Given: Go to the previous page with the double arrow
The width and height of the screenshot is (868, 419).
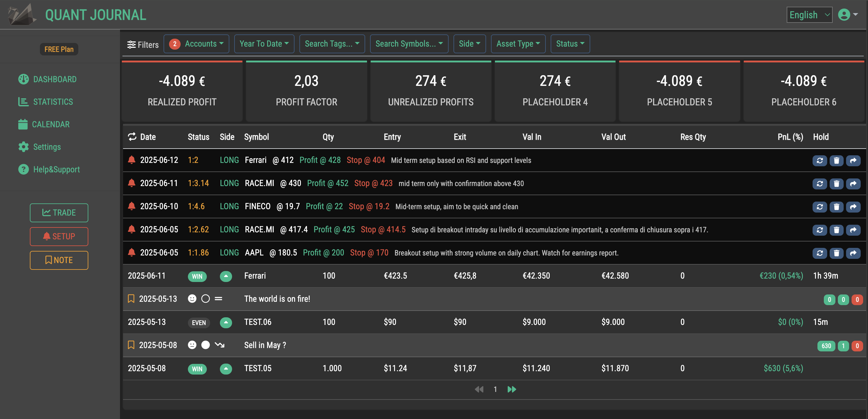Looking at the screenshot, I should pos(479,389).
